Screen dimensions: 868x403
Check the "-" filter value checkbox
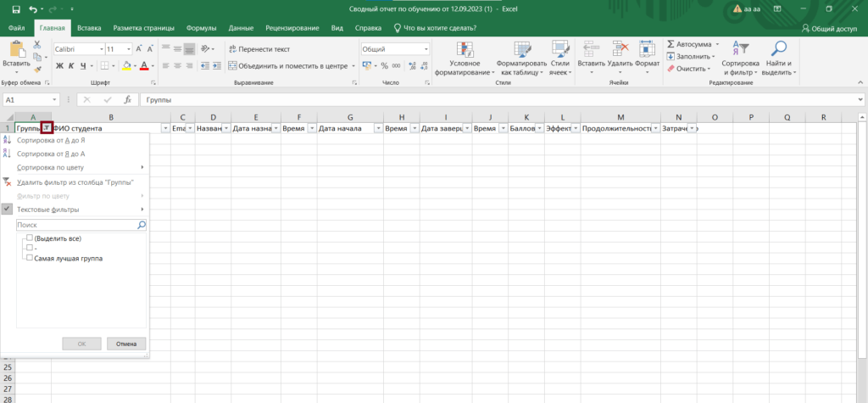(x=30, y=248)
